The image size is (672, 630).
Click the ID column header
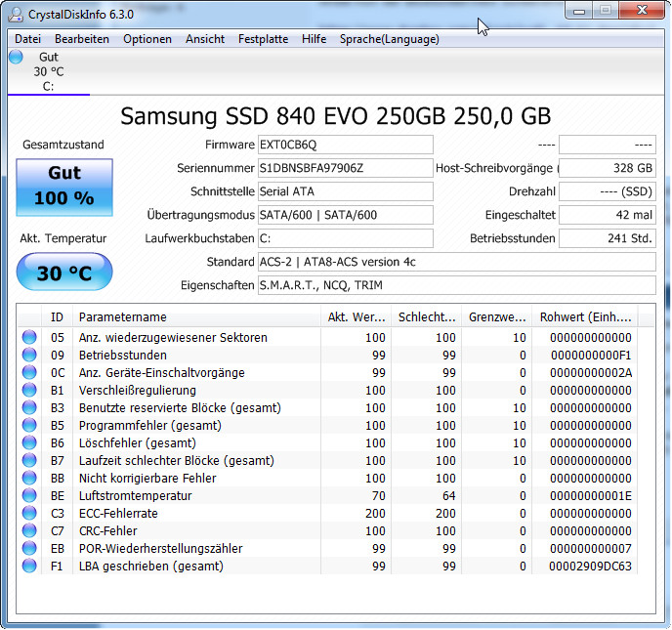coord(57,317)
